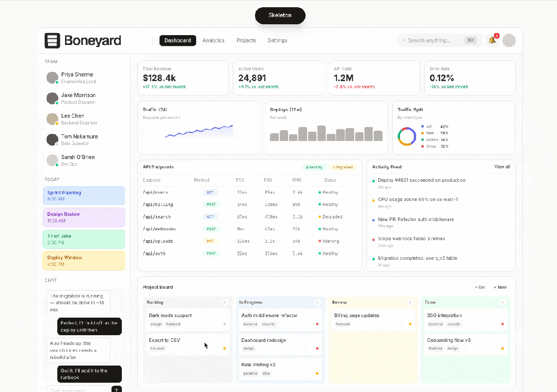Open the SSO integration card

[466, 319]
